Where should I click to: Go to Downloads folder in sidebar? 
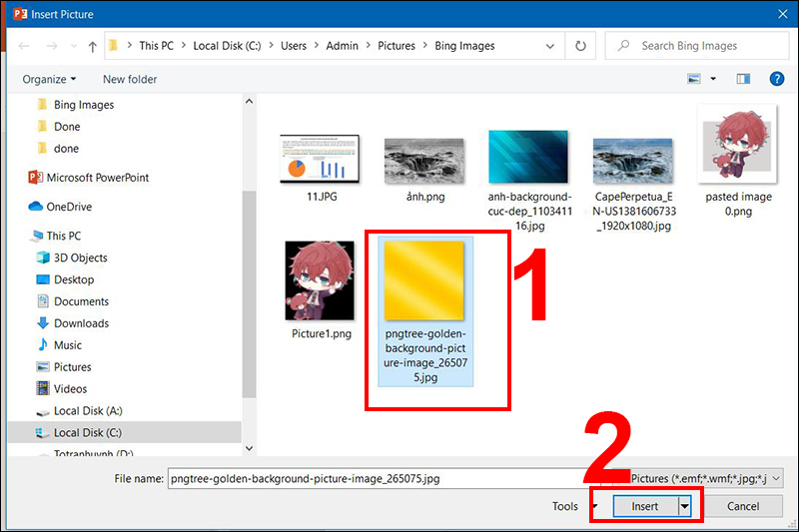(x=81, y=323)
